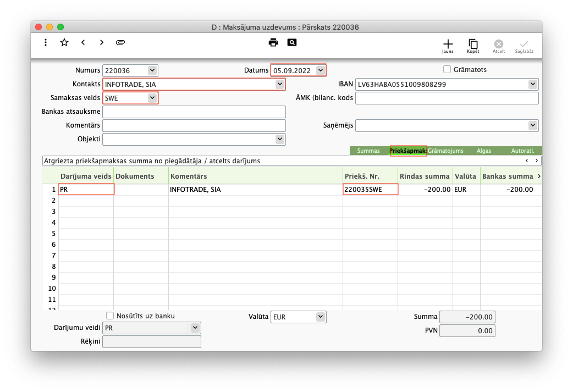The height and width of the screenshot is (392, 573).
Task: Open the three-dot options menu
Action: pos(46,42)
